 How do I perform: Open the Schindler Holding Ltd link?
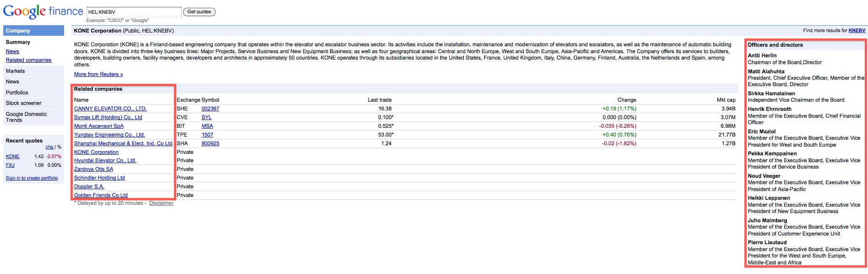coord(99,178)
